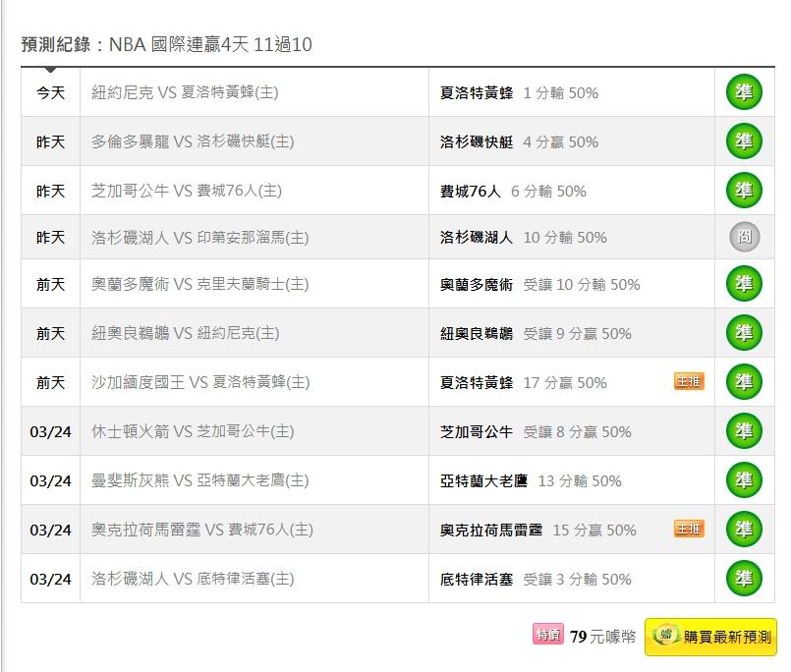Click the green 準 icon for 休士頓火箭 match
Image resolution: width=791 pixels, height=672 pixels.
[x=744, y=431]
